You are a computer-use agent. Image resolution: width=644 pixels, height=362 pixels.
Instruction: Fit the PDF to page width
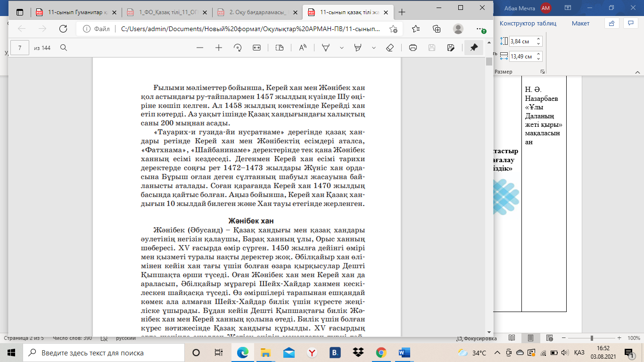point(256,48)
